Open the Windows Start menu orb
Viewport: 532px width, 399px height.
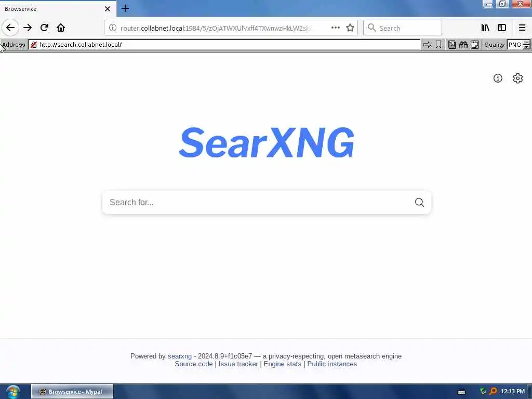[x=13, y=392]
